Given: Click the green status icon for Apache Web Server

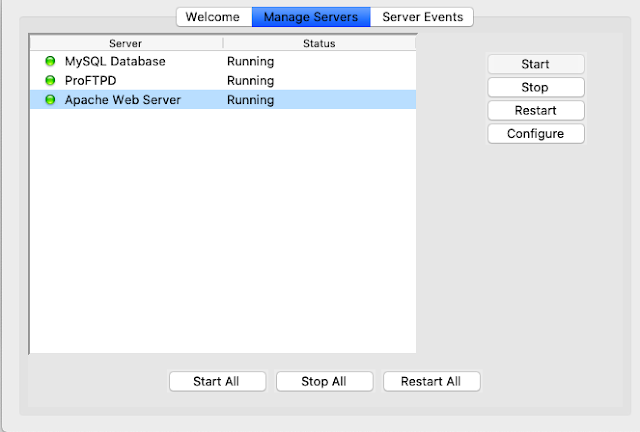Looking at the screenshot, I should click(x=50, y=100).
